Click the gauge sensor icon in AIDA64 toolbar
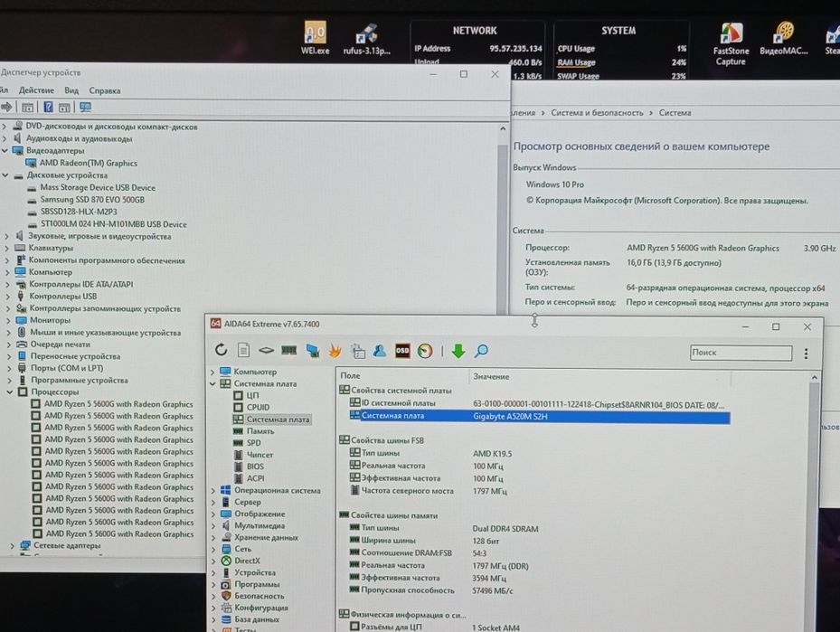840x632 pixels. (425, 351)
